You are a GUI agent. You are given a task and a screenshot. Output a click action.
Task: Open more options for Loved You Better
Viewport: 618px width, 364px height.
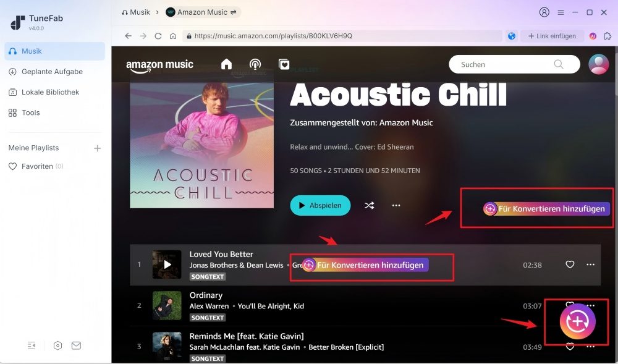pos(590,265)
